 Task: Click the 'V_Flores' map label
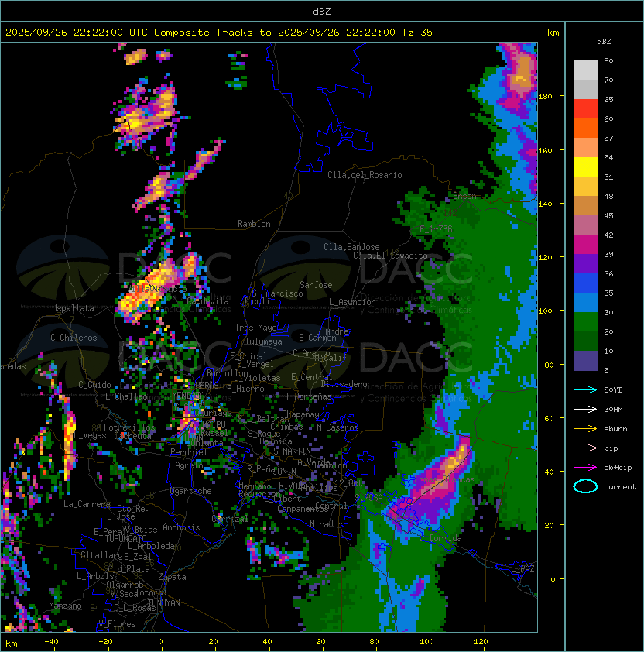tap(117, 625)
